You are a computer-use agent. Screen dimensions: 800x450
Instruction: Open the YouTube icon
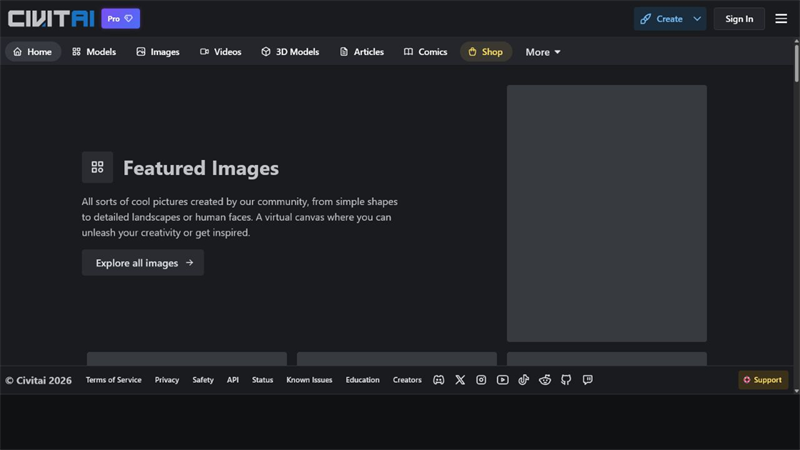click(x=503, y=380)
